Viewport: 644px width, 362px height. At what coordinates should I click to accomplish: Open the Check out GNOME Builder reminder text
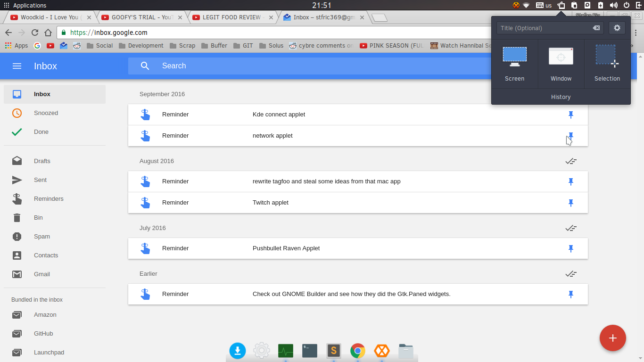[352, 294]
